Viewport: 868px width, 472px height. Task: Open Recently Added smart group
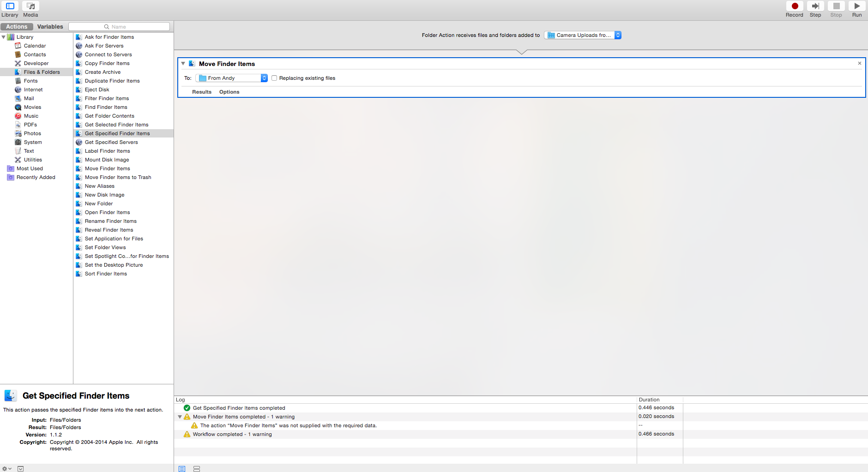pyautogui.click(x=36, y=177)
